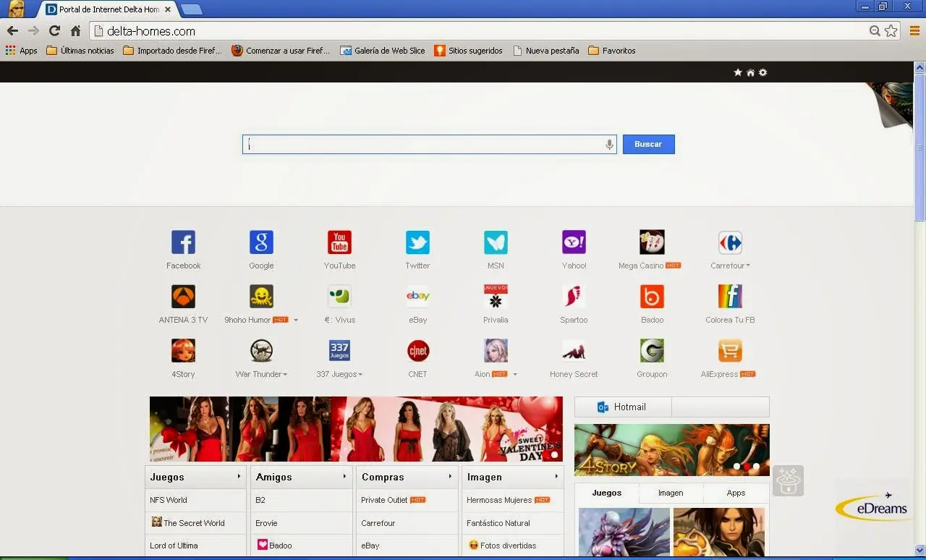Viewport: 926px width, 560px height.
Task: Expand the 9hoho Humor dropdown arrow
Action: pos(295,320)
